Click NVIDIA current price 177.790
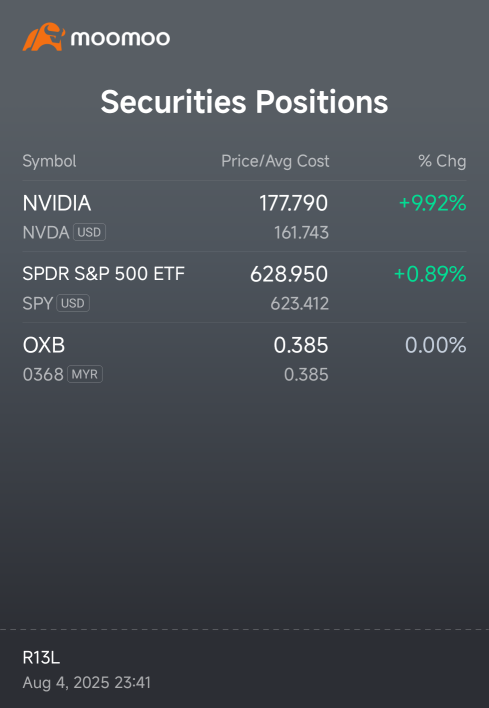 coord(293,203)
